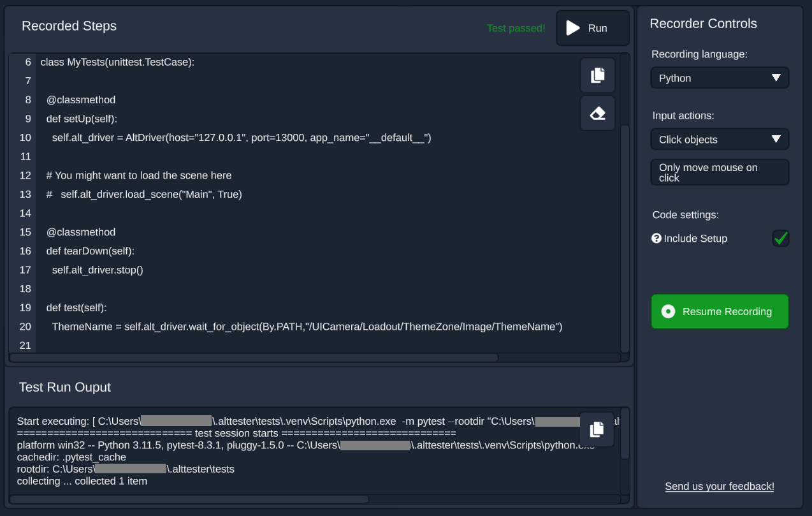This screenshot has width=812, height=516.
Task: Expand the Click objects input actions dropdown
Action: [x=720, y=139]
